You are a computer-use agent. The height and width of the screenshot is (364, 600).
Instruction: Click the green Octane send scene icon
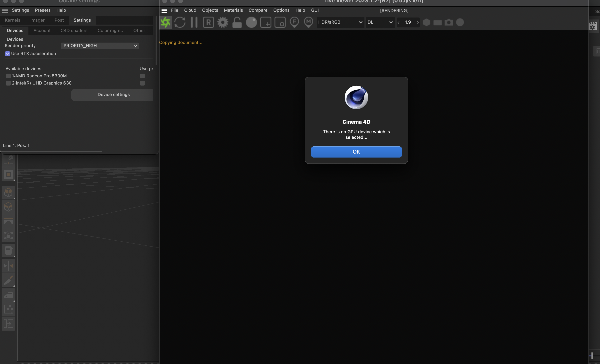(166, 22)
